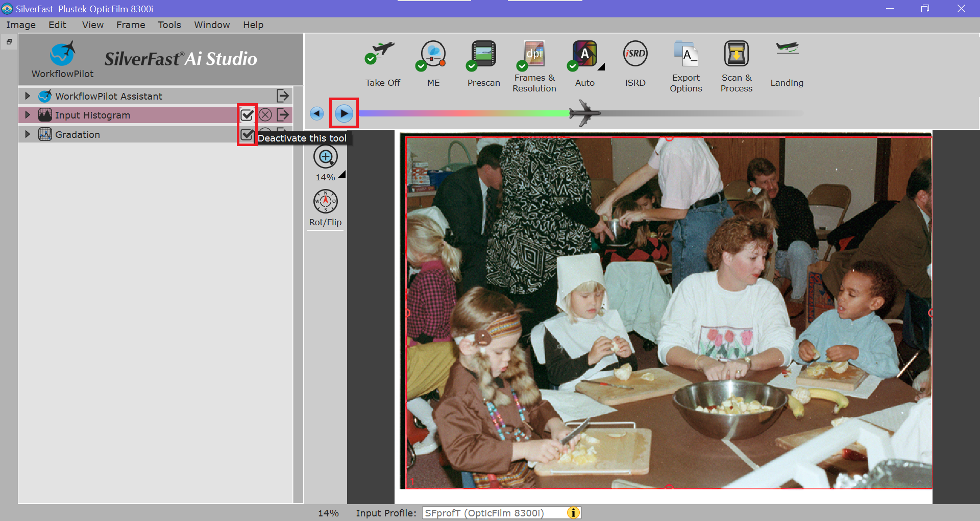980x521 pixels.
Task: Deactivate the Input Histogram checkbox
Action: (x=247, y=115)
